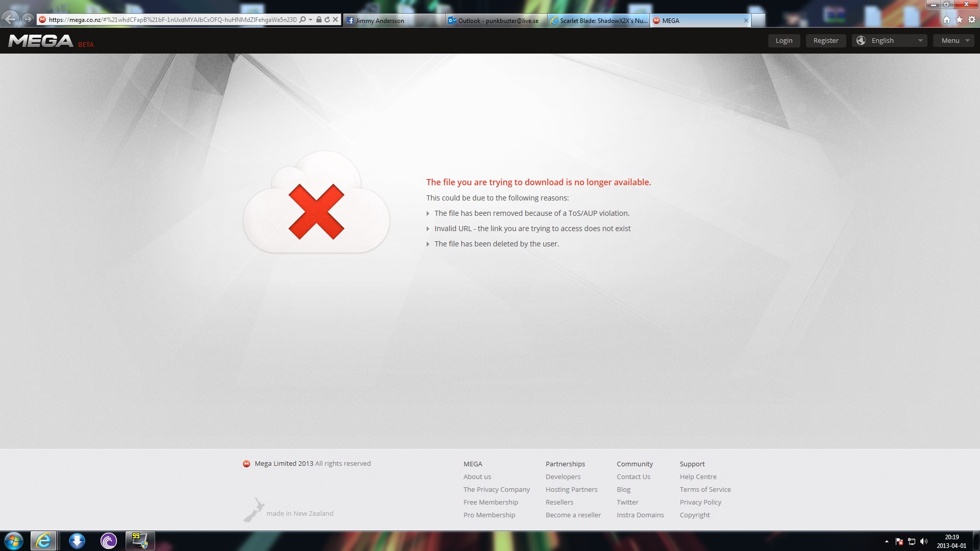Screen dimensions: 980x551
Task: Expand the English language dropdown
Action: 889,41
